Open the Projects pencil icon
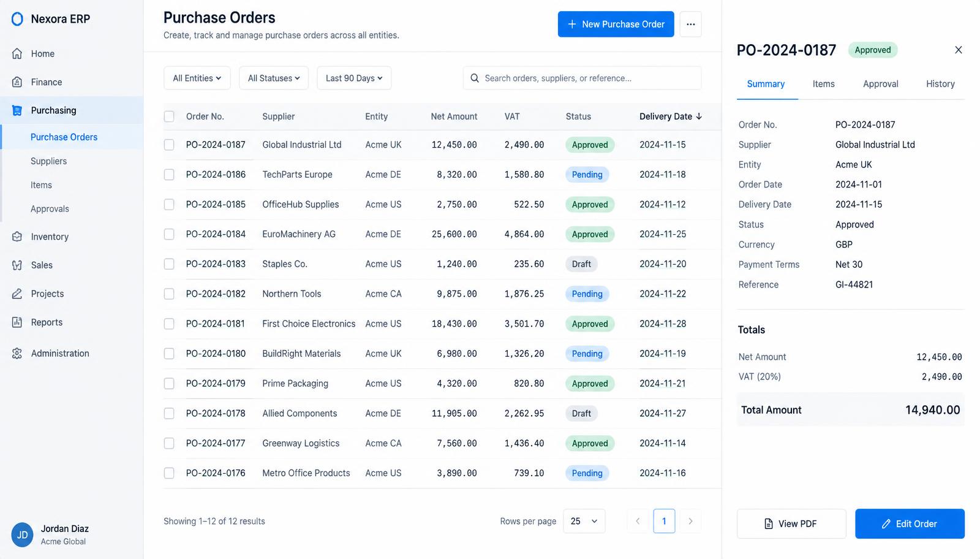Screen dimensions: 980x559 pyautogui.click(x=17, y=294)
